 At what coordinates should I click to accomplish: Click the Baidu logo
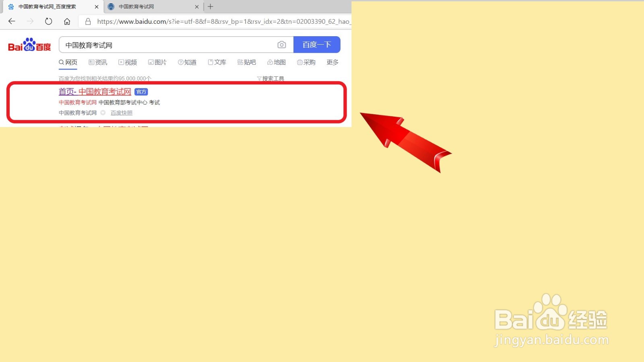pos(29,45)
